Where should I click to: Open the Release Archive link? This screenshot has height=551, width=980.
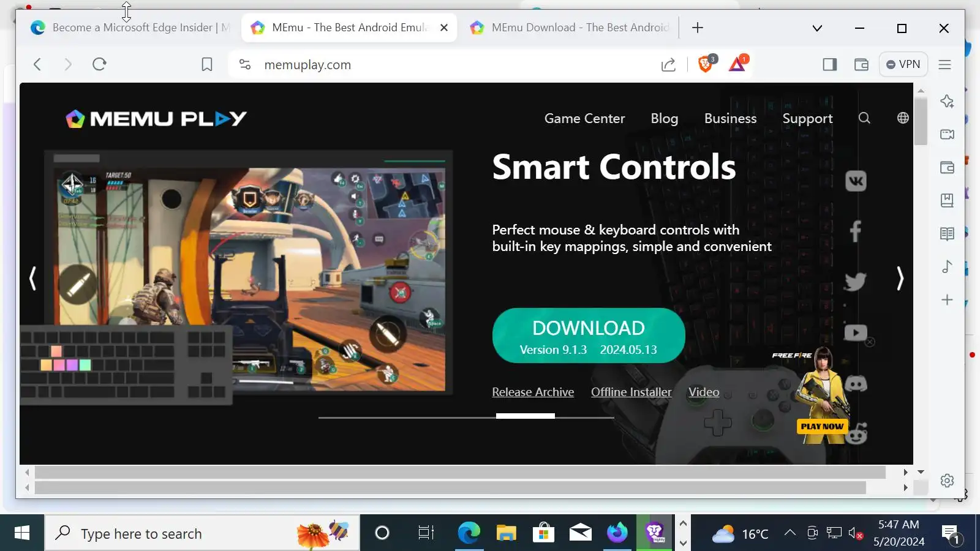[x=533, y=392]
